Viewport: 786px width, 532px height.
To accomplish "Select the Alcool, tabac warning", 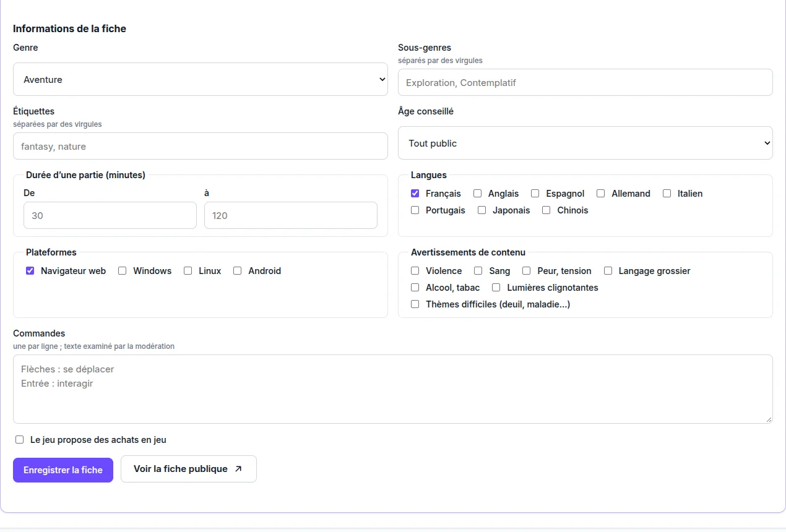I will [x=415, y=288].
